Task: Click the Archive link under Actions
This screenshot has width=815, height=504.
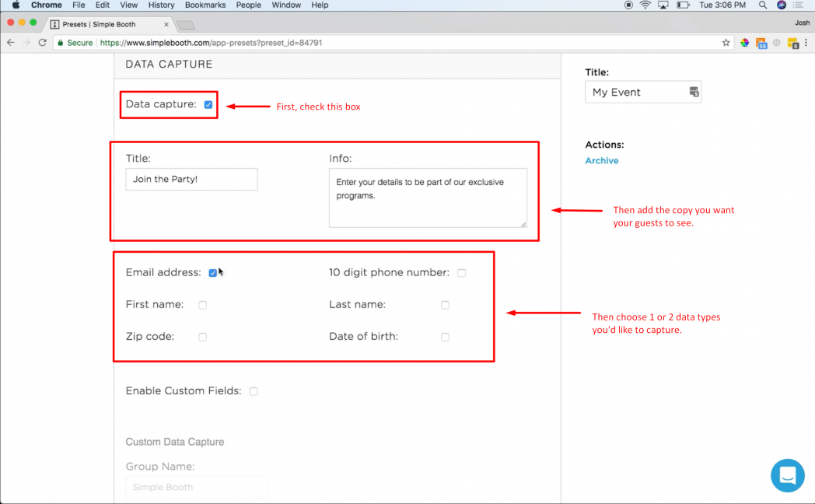Action: pos(602,160)
